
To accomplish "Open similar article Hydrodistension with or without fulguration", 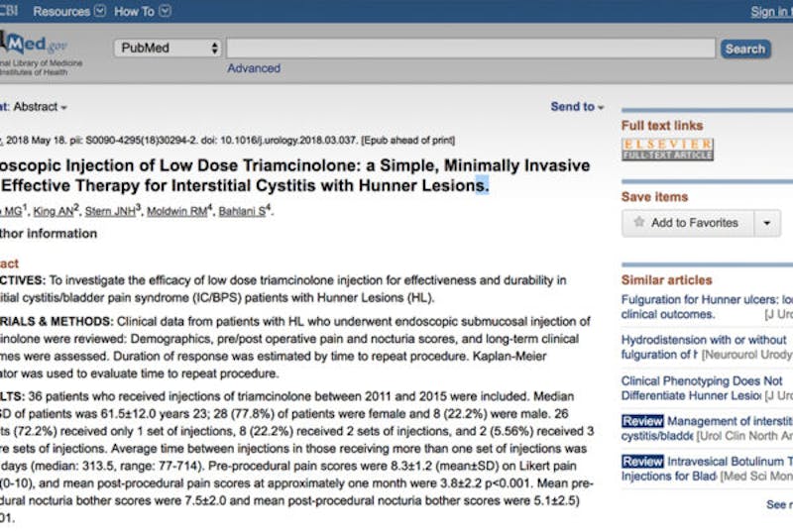I will point(704,347).
